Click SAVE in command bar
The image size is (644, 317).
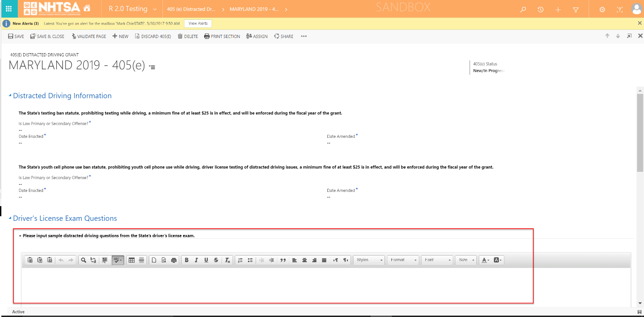(16, 36)
